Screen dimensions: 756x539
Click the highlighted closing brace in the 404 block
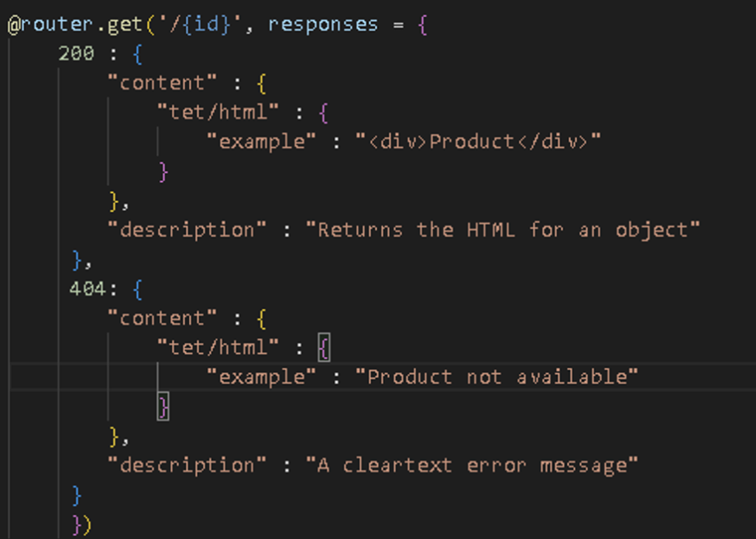(163, 407)
